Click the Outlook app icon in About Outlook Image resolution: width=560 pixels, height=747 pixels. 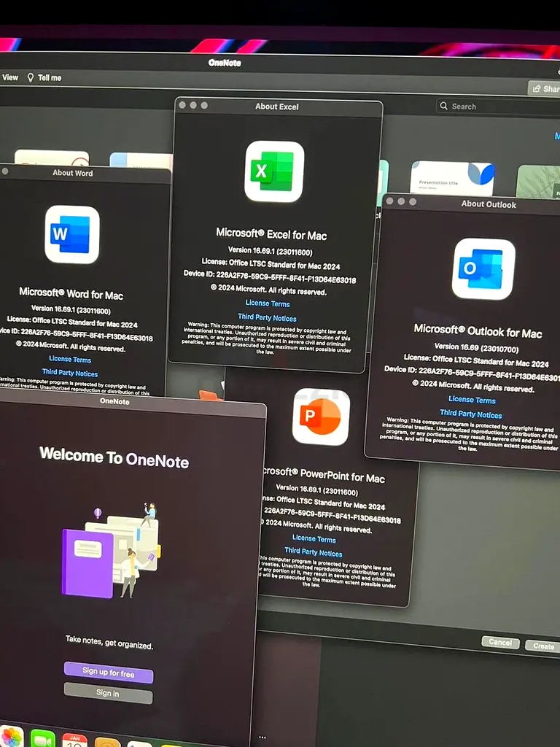click(x=483, y=268)
